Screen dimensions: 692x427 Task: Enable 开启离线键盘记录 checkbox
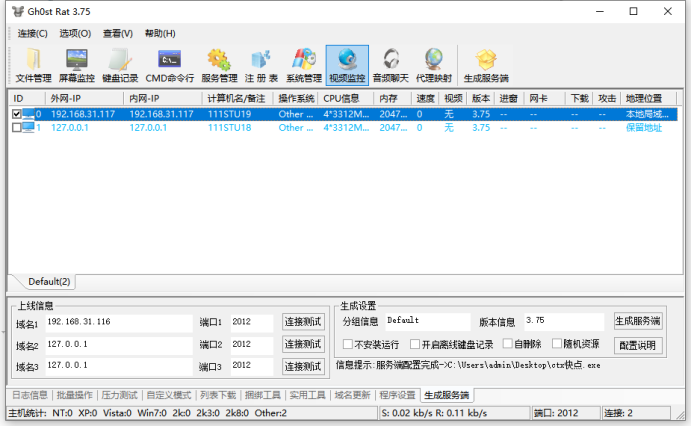coord(415,344)
